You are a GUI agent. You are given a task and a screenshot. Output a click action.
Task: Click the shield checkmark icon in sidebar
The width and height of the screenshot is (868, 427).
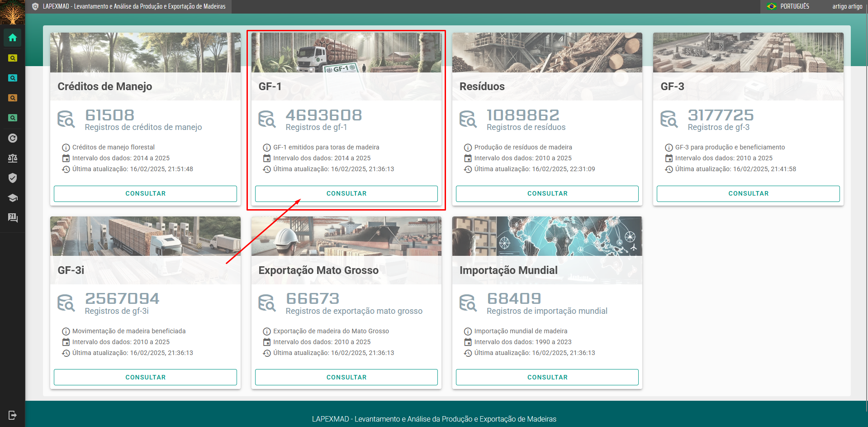click(x=13, y=178)
